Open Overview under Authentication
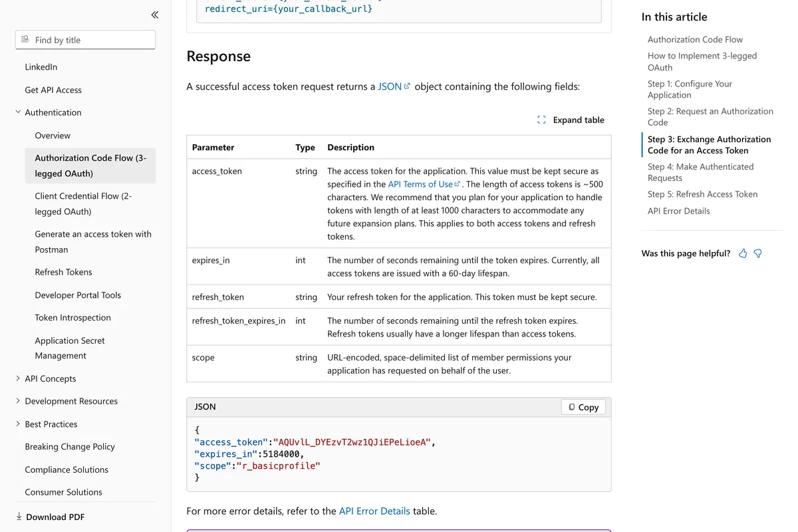 (x=53, y=135)
